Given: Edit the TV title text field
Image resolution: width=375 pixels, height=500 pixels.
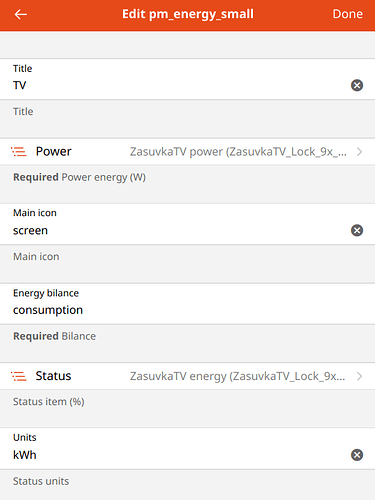Looking at the screenshot, I should pyautogui.click(x=180, y=85).
